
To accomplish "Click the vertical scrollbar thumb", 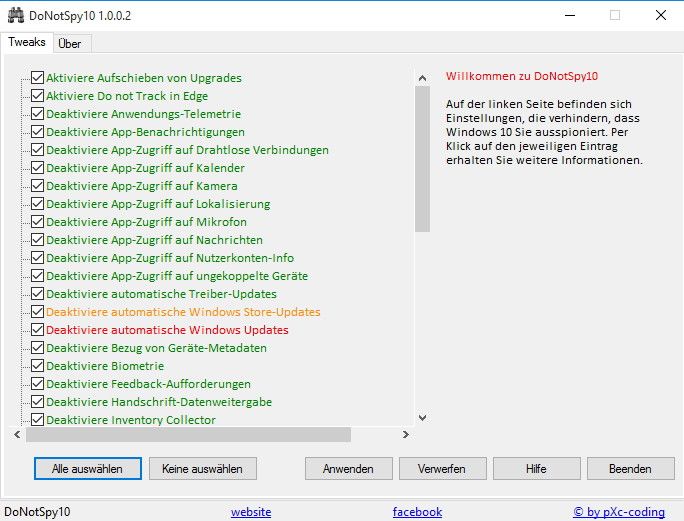I will [422, 159].
